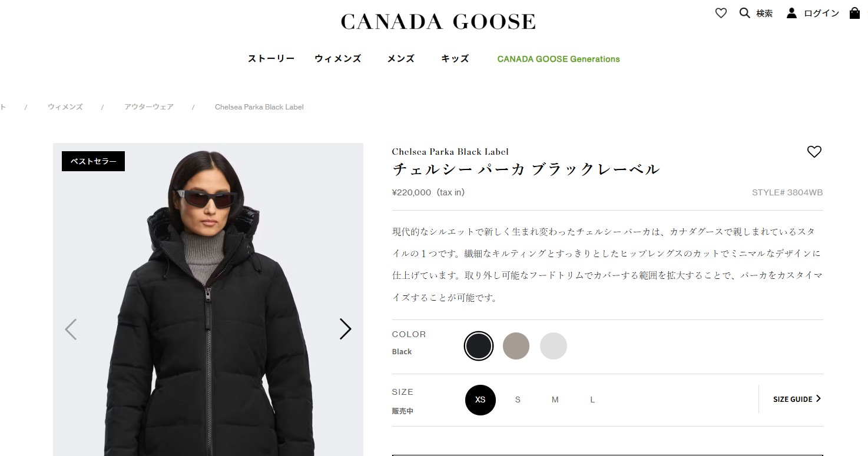
Task: Click the search magnifier icon
Action: [x=744, y=13]
